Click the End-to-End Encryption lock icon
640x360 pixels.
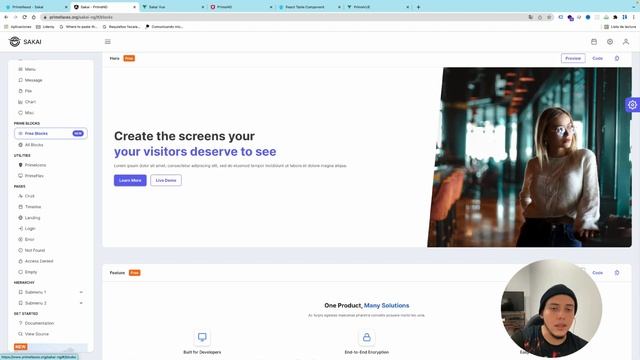coord(367,337)
